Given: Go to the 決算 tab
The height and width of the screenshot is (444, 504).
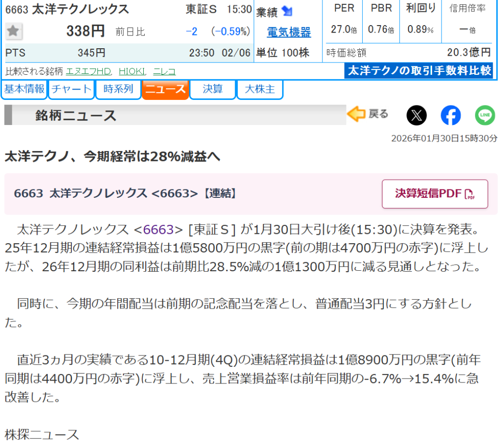Looking at the screenshot, I should [213, 89].
